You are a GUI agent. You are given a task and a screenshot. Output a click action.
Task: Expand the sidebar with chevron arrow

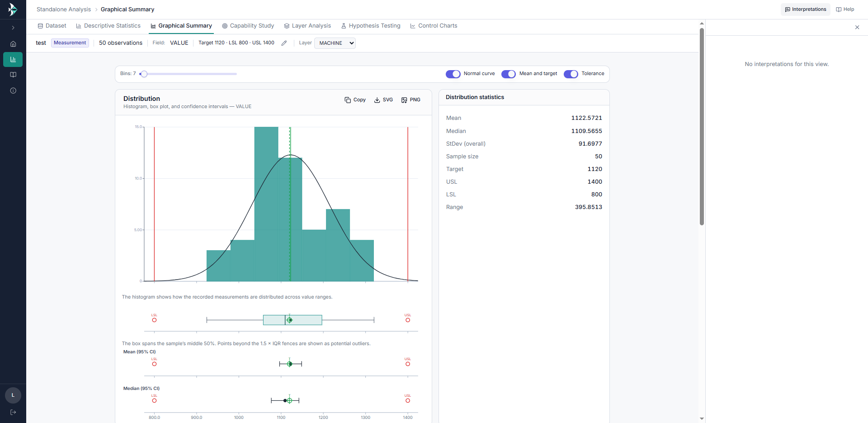13,28
